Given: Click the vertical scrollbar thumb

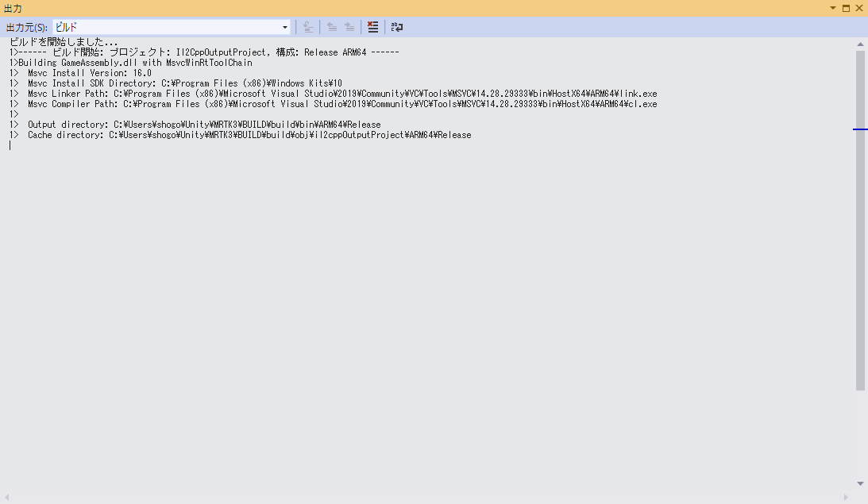Looking at the screenshot, I should pos(861,222).
